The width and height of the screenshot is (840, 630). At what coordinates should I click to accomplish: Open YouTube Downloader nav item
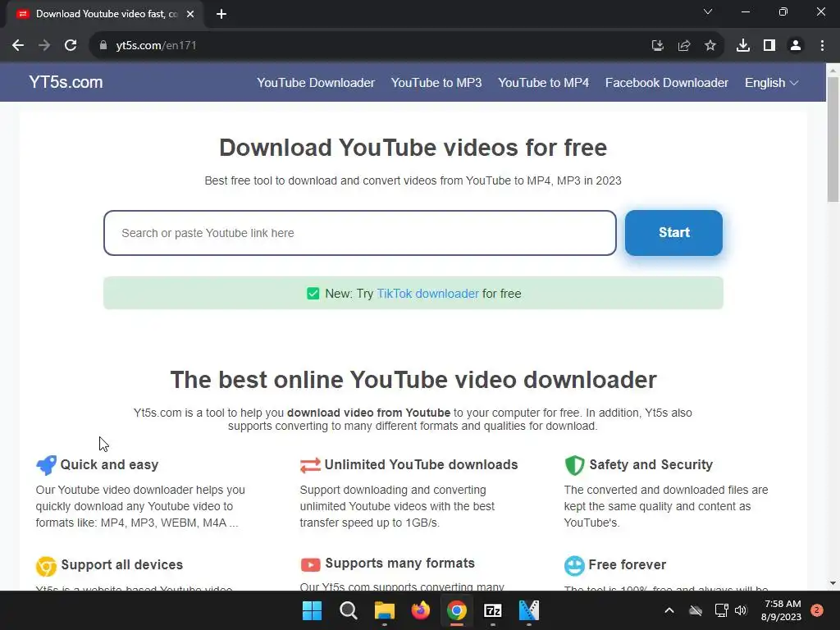(x=316, y=83)
